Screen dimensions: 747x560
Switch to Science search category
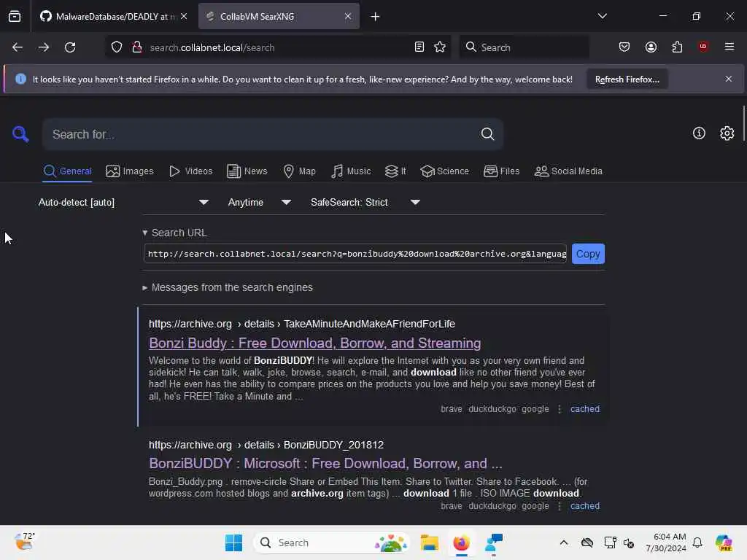(x=444, y=171)
